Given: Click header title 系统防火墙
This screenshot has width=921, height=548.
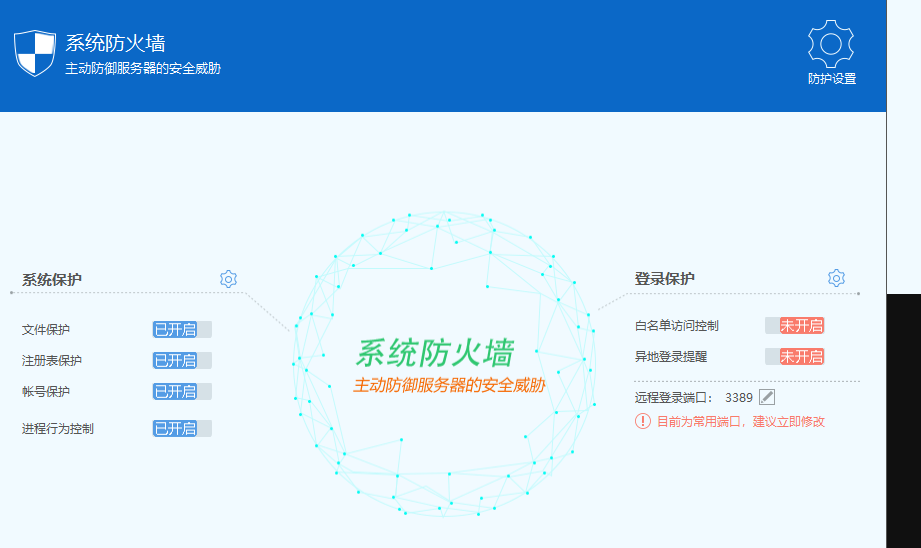Looking at the screenshot, I should (115, 43).
